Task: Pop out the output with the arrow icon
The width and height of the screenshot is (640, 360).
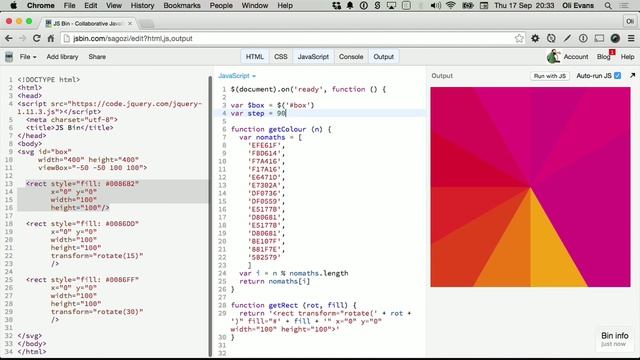Action: coord(632,76)
